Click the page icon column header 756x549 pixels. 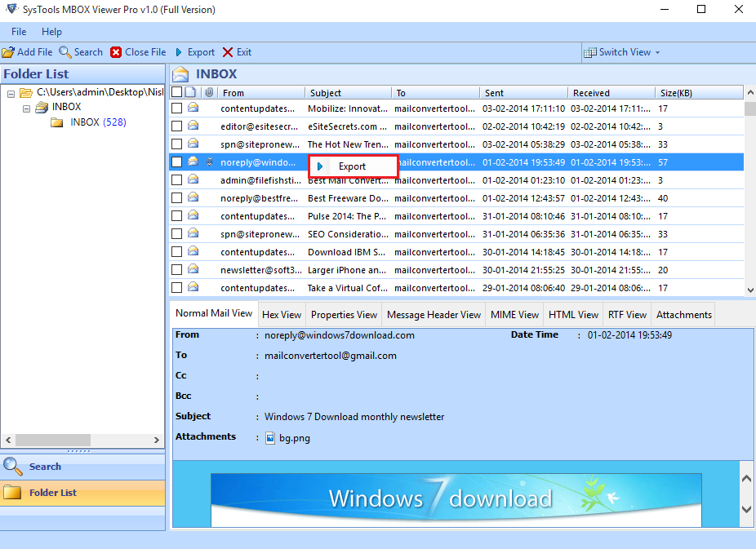pyautogui.click(x=191, y=92)
